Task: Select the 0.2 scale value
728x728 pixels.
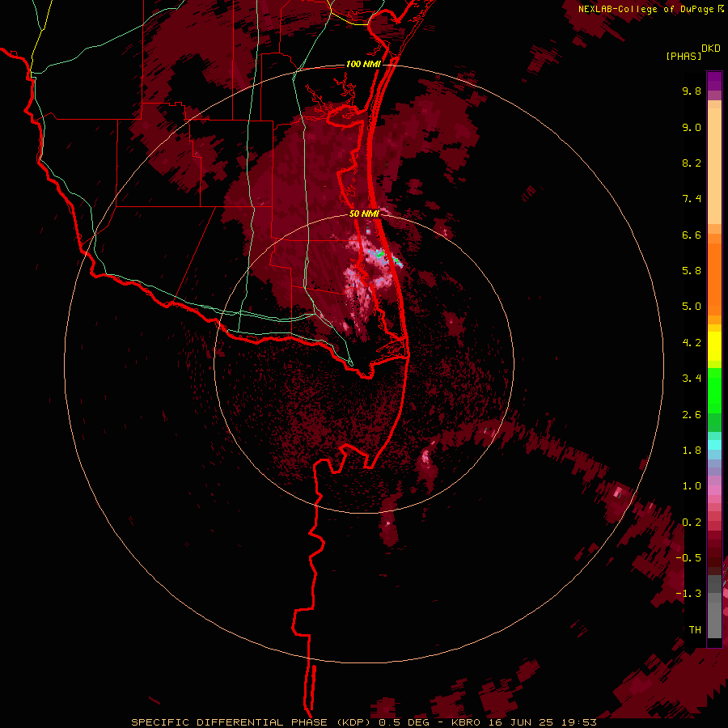Action: [692, 523]
